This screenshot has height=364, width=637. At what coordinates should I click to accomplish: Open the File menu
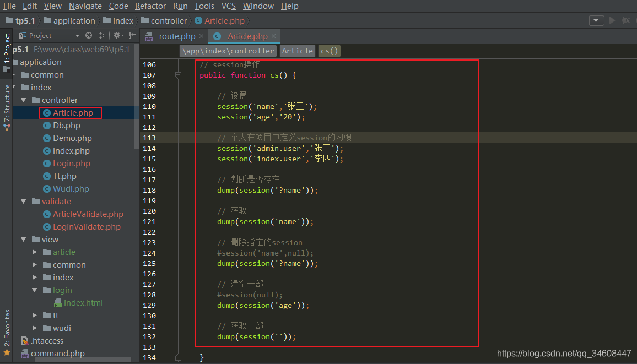click(x=9, y=6)
